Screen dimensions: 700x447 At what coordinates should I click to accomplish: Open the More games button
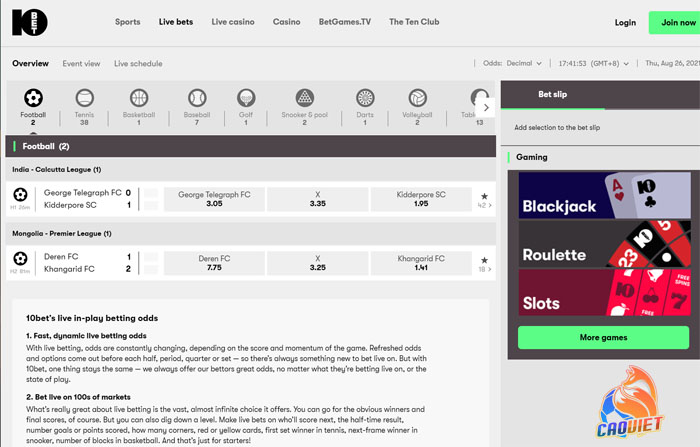pyautogui.click(x=603, y=338)
